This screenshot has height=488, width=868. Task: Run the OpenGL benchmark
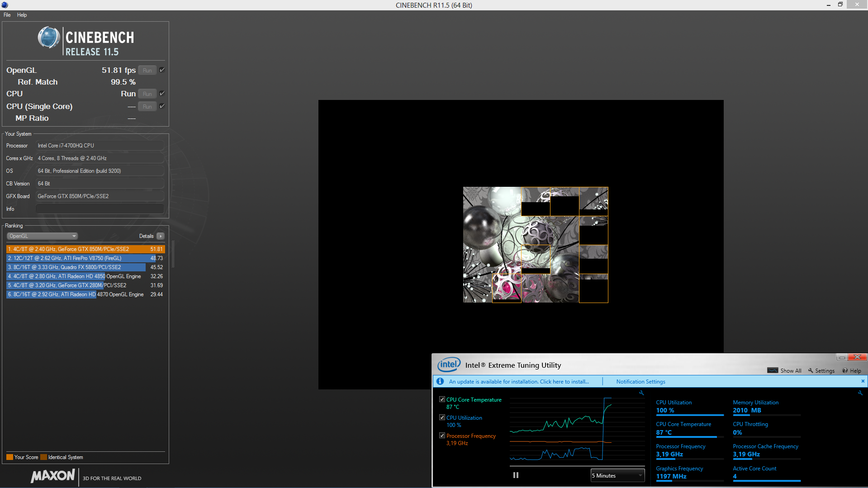click(x=147, y=70)
